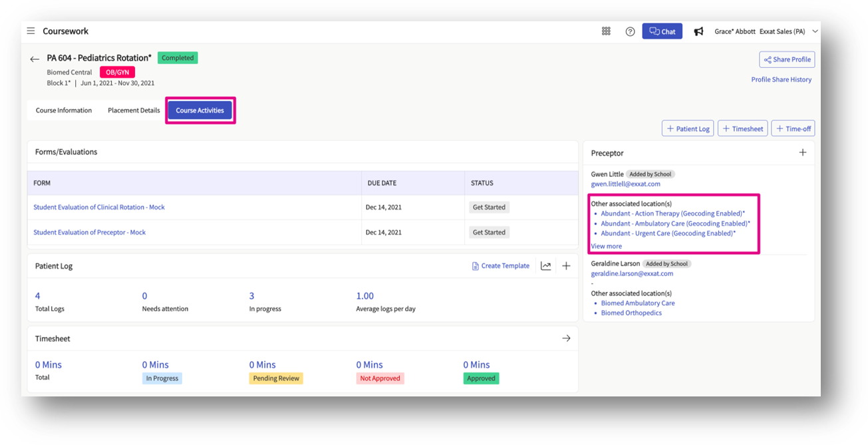Click the + Timesheet button
Image resolution: width=868 pixels, height=445 pixels.
742,128
